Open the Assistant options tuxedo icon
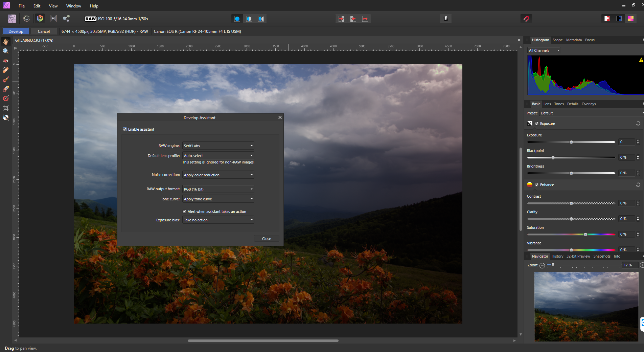 (x=446, y=19)
